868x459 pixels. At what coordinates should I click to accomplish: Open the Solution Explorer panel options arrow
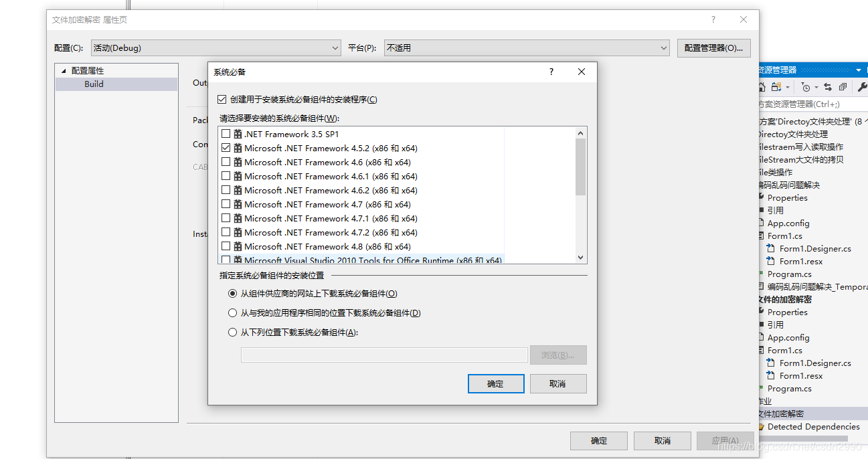point(859,70)
